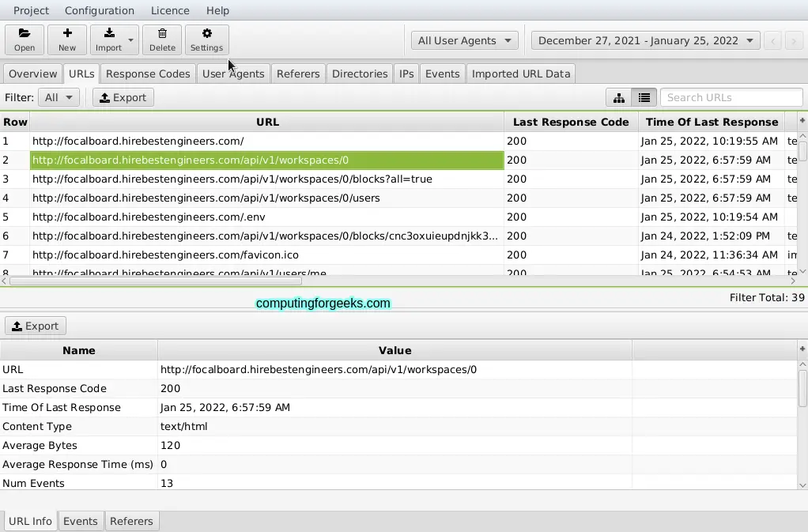Switch to bottom Referers tab
Screen dimensions: 808x532
(x=131, y=521)
